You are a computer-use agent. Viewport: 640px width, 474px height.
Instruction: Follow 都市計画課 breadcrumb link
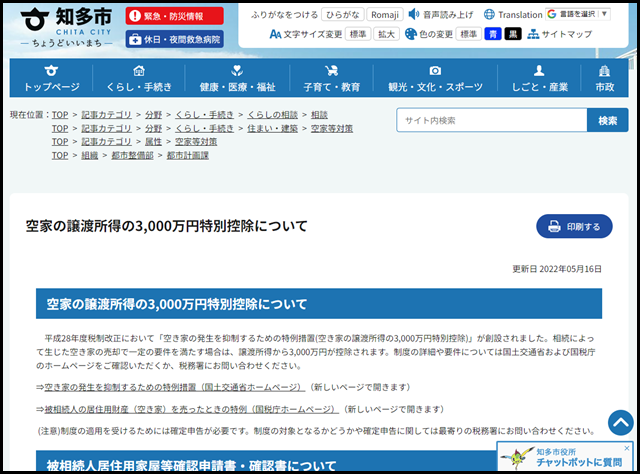coord(187,155)
